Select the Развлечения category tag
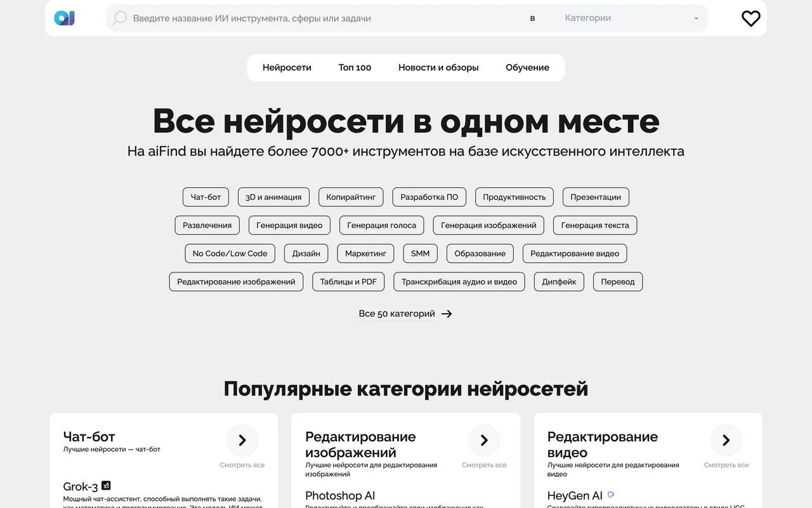812x508 pixels. click(207, 225)
